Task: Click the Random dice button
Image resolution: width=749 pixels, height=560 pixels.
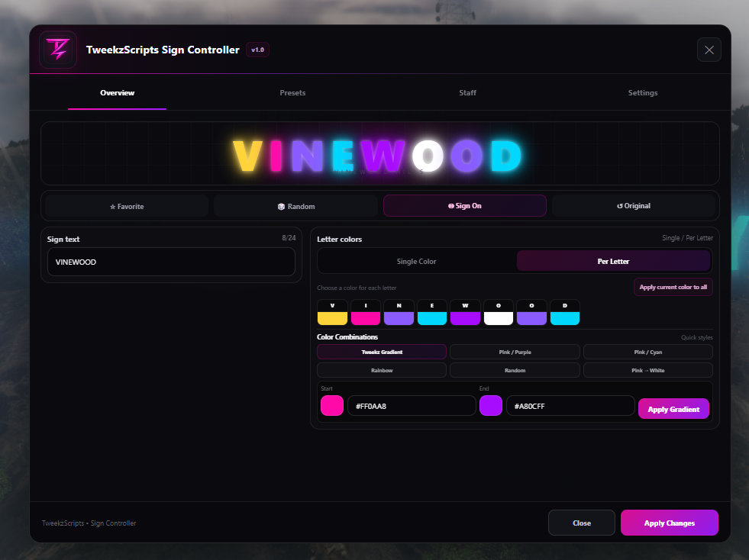Action: (296, 206)
